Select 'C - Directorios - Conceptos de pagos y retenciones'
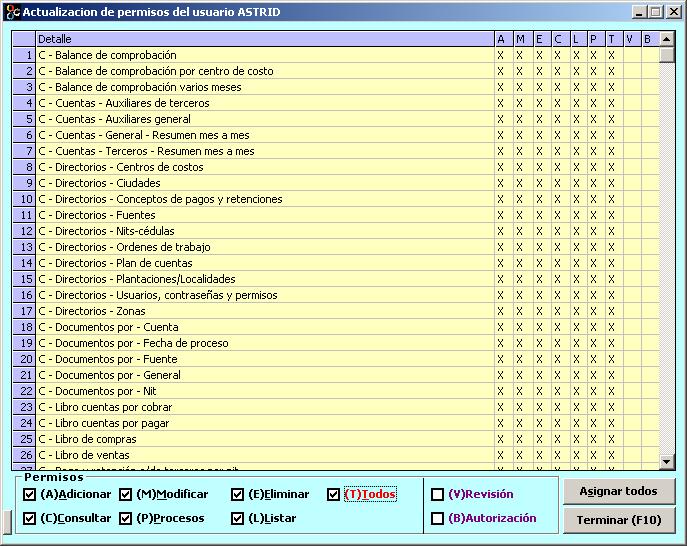Screen dimensions: 687x546 tap(265, 199)
